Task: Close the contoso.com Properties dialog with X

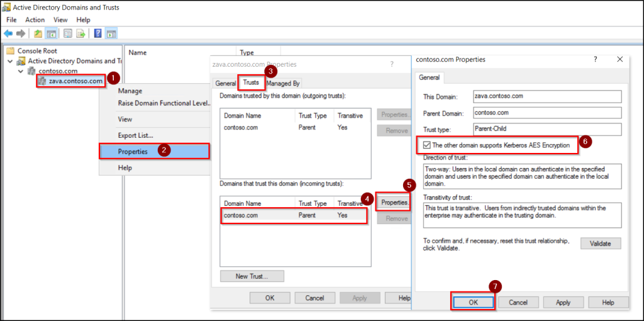Action: click(620, 60)
